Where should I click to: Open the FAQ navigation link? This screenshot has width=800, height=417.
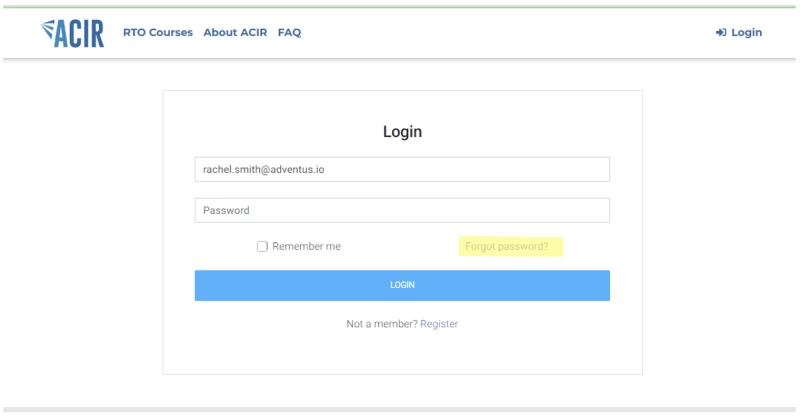coord(289,32)
